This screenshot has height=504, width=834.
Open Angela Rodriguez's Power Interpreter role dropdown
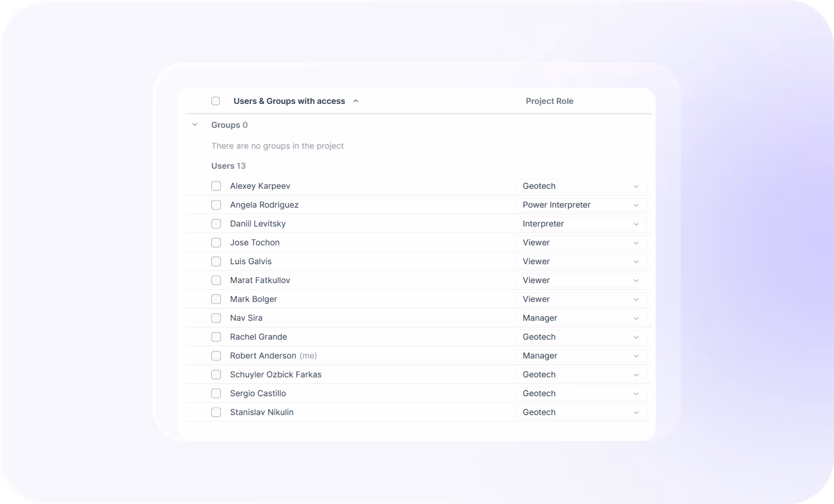(x=580, y=205)
